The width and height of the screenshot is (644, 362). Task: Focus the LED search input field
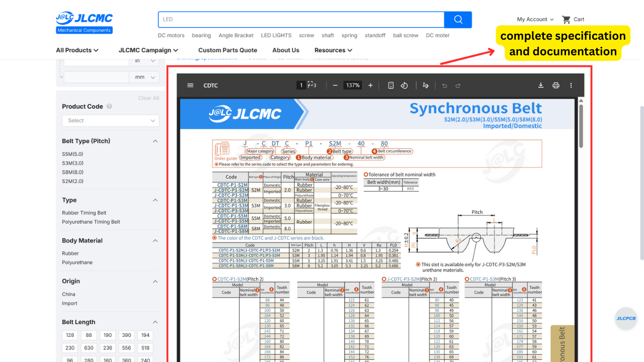pos(301,20)
